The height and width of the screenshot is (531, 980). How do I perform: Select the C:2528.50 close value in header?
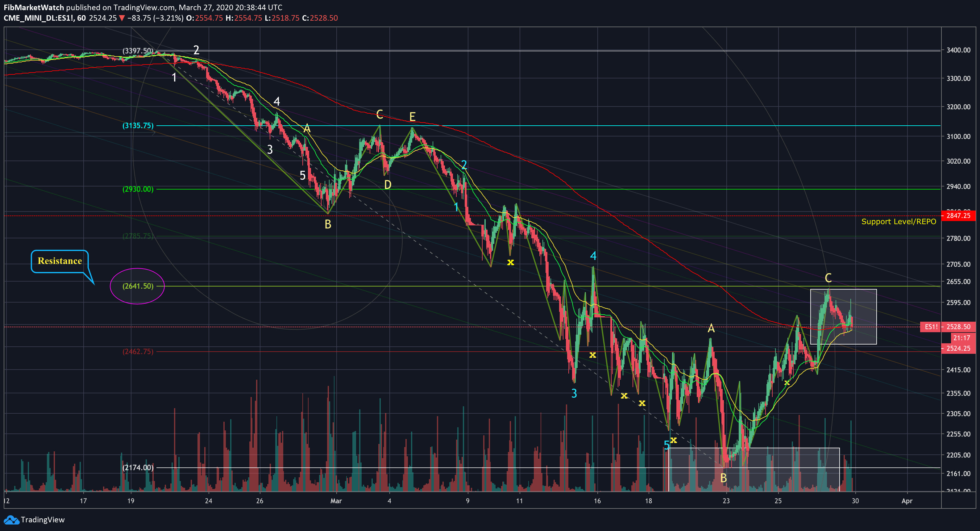tap(320, 18)
